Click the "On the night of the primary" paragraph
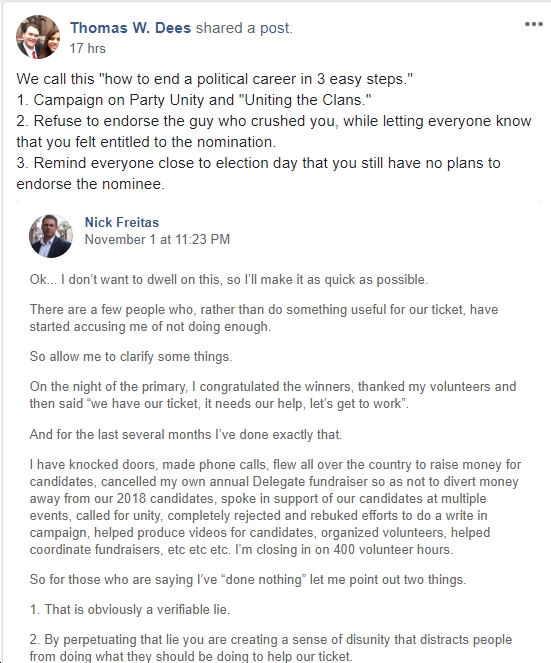 273,395
